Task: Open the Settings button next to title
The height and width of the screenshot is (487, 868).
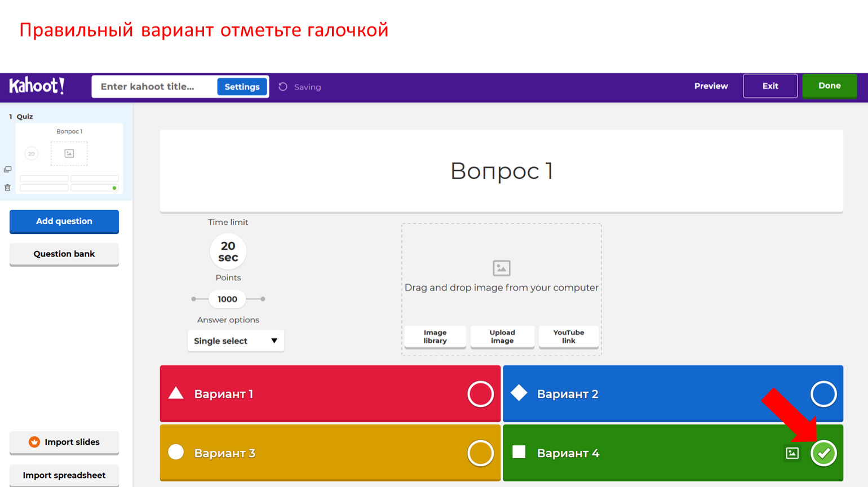Action: click(x=242, y=87)
